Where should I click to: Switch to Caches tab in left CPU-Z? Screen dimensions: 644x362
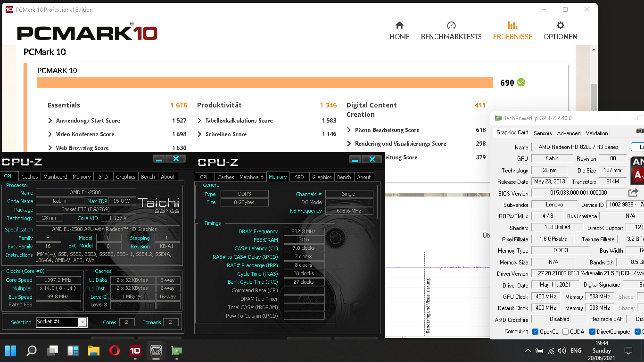[29, 177]
